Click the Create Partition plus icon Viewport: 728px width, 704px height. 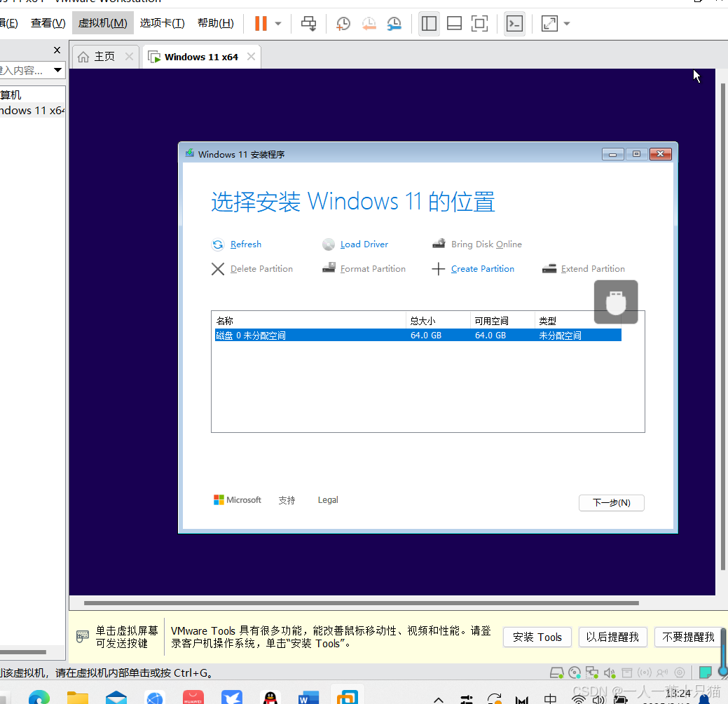(439, 269)
